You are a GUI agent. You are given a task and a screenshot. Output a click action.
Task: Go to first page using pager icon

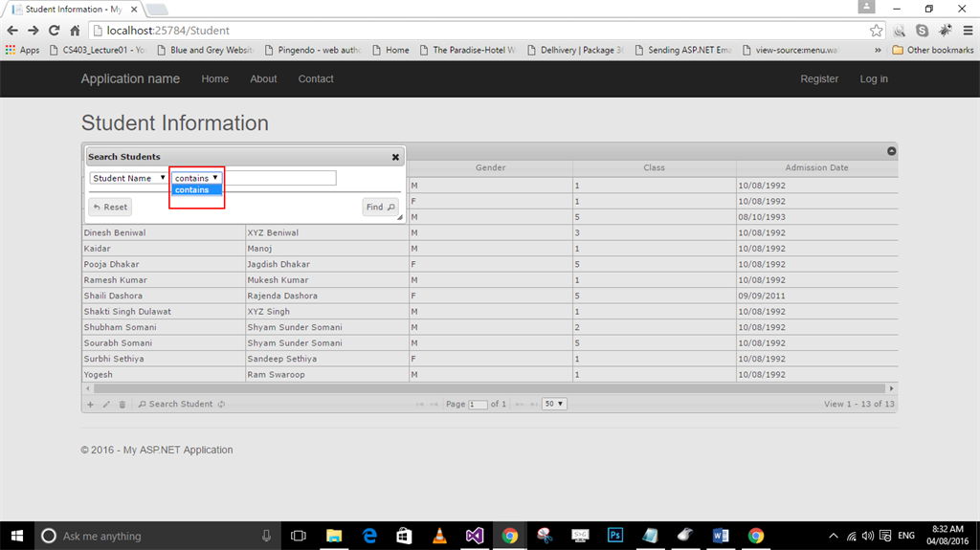click(x=420, y=405)
